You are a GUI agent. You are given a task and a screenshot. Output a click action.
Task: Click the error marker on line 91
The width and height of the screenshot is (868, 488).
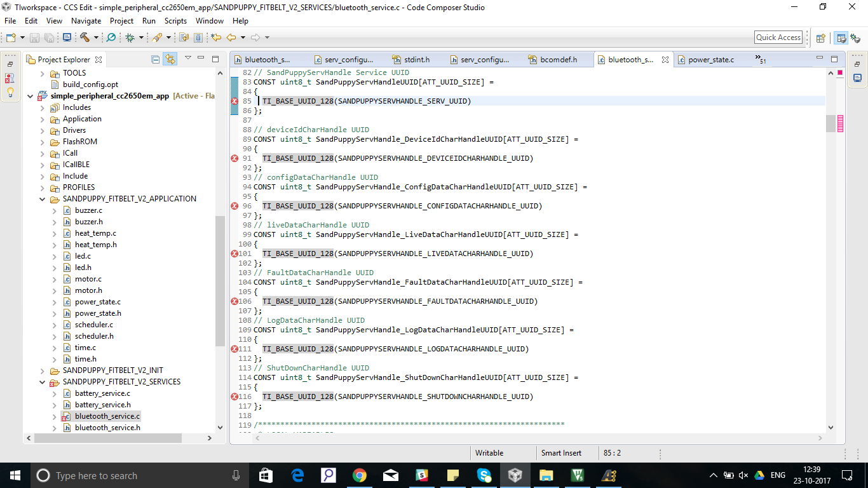(x=234, y=158)
